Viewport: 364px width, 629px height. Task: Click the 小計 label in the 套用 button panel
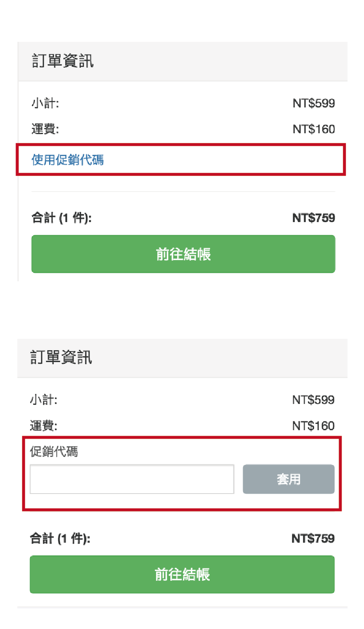click(44, 400)
